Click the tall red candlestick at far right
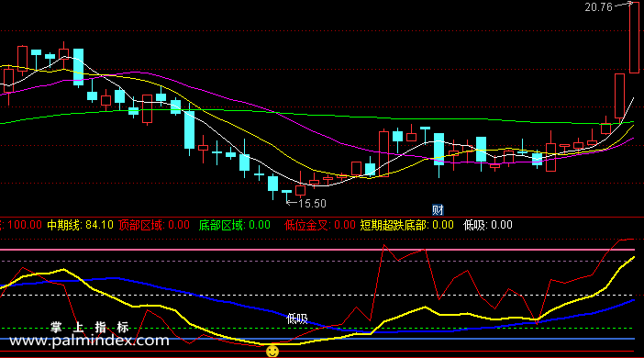The image size is (644, 358). [634, 38]
